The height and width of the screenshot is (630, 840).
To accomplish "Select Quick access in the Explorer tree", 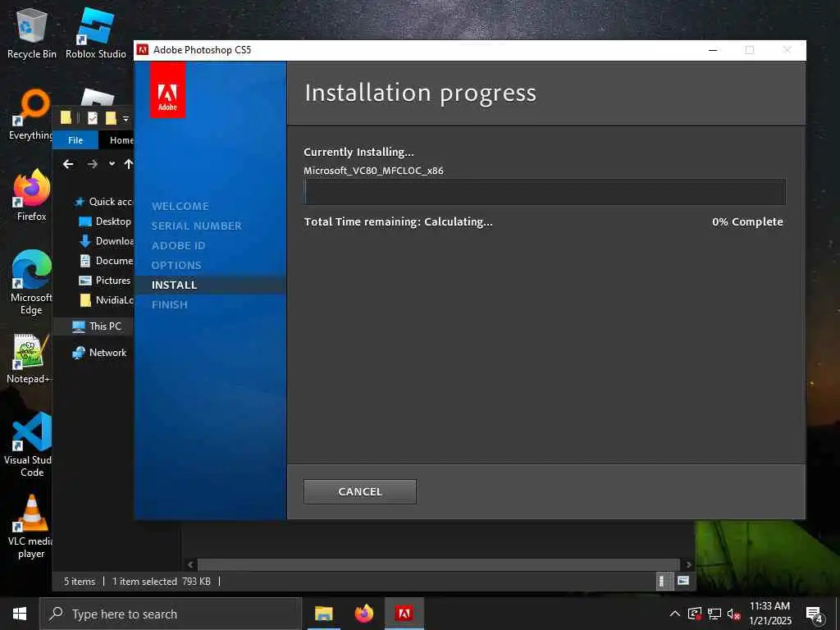I will point(103,202).
